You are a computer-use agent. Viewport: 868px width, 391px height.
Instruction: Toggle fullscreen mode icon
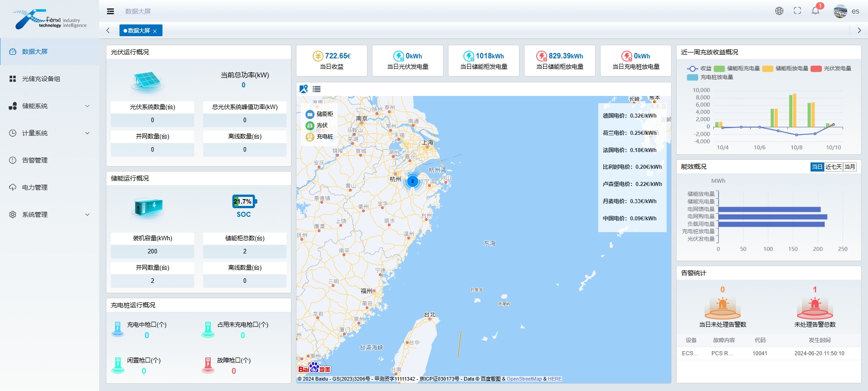(x=797, y=11)
